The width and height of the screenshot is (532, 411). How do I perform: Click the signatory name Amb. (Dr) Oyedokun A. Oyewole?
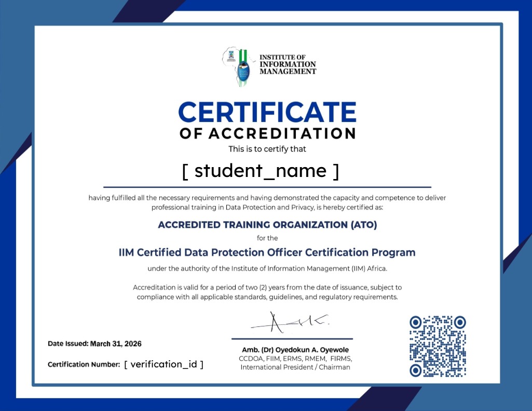[295, 350]
